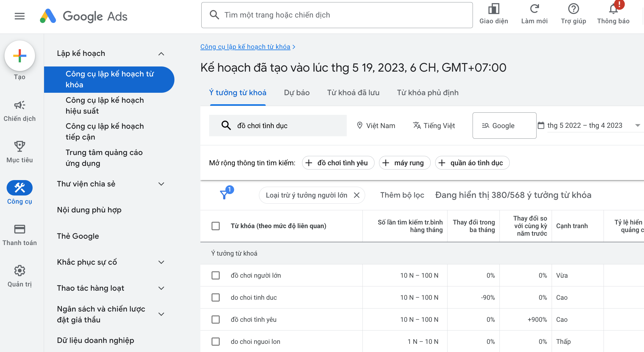Click the Tạo plus create button

click(x=20, y=56)
